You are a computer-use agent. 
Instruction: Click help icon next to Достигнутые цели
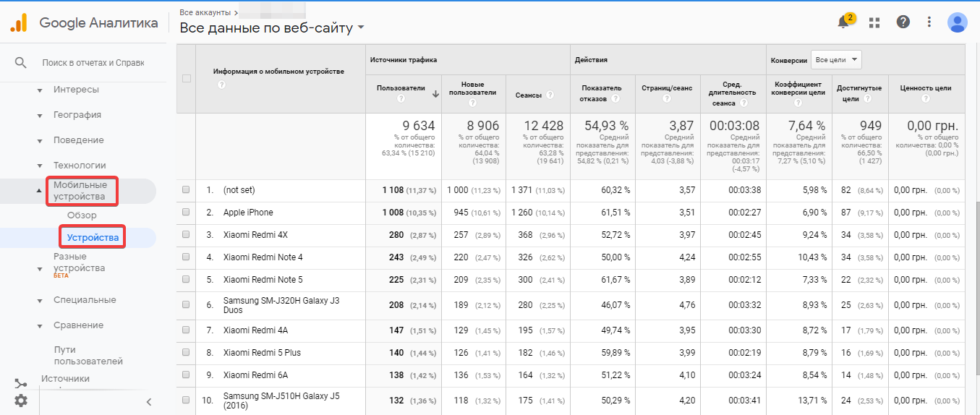tap(866, 99)
